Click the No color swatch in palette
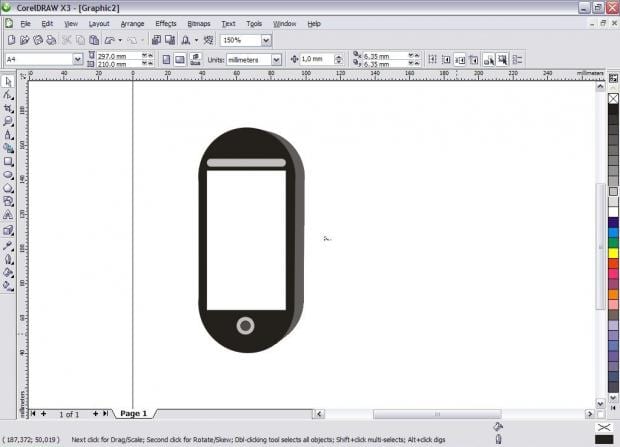Screen dimensions: 620x447 pyautogui.click(x=613, y=98)
